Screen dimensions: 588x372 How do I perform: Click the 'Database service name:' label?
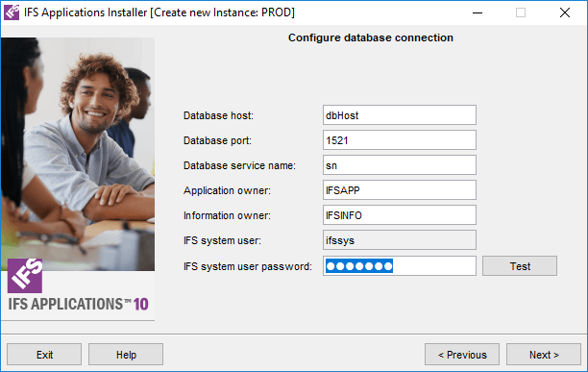tap(239, 165)
